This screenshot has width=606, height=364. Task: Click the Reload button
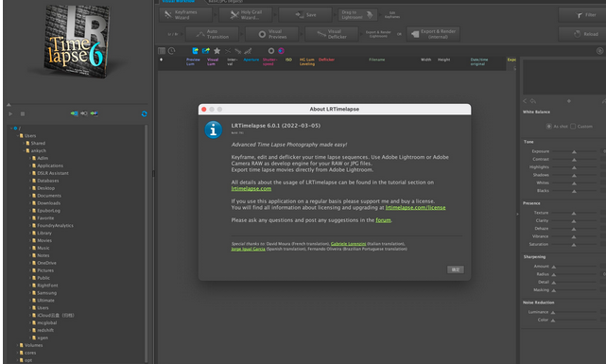[584, 34]
